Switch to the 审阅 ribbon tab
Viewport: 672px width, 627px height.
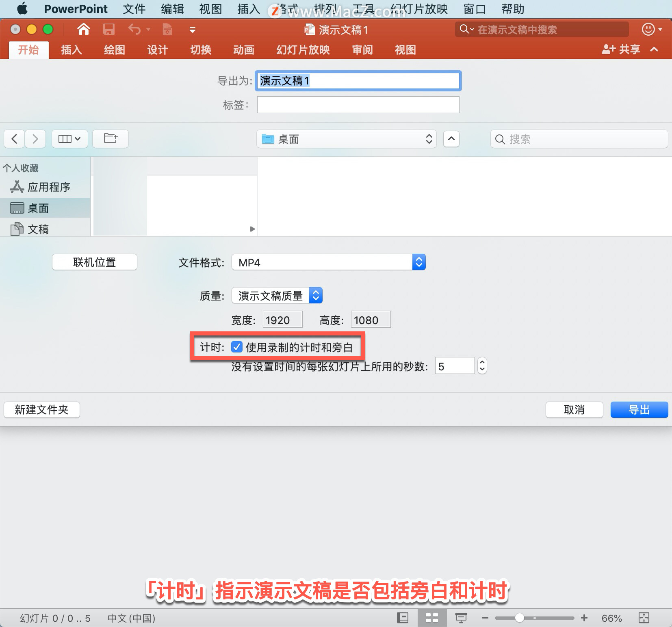point(362,50)
